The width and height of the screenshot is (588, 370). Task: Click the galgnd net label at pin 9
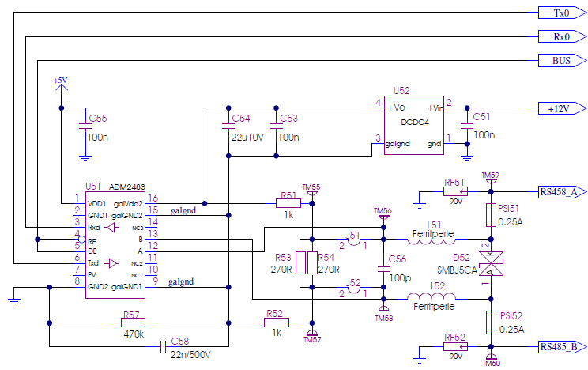[x=181, y=281]
